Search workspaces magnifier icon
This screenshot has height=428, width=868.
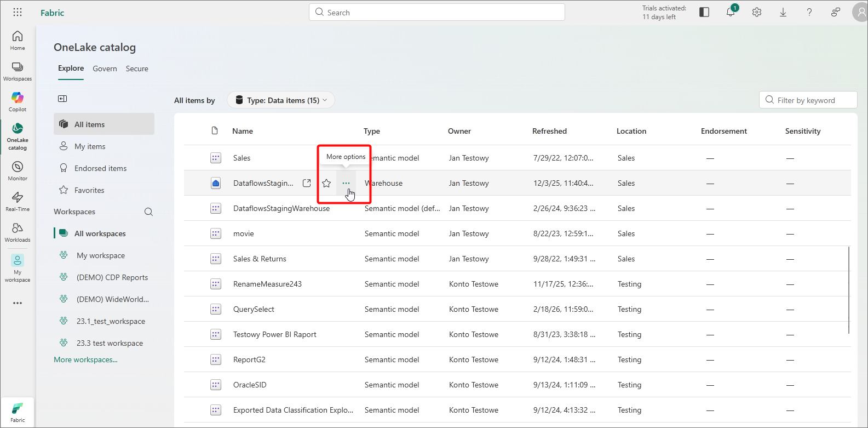pyautogui.click(x=148, y=212)
